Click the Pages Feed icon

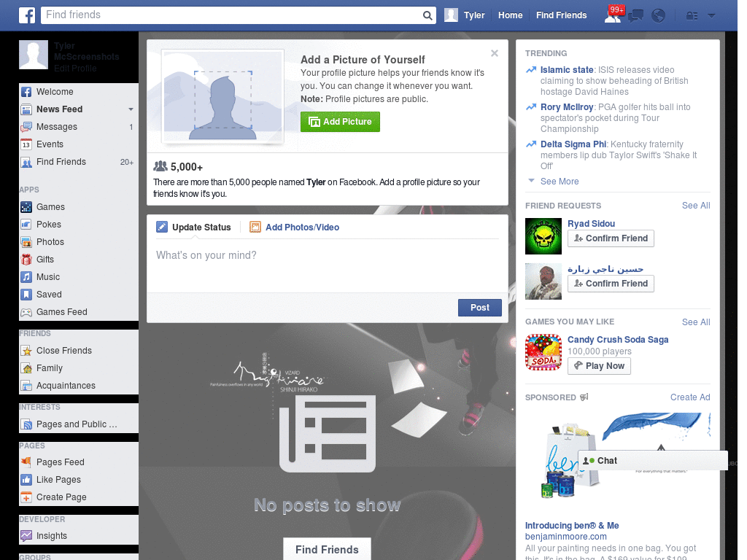coord(26,462)
